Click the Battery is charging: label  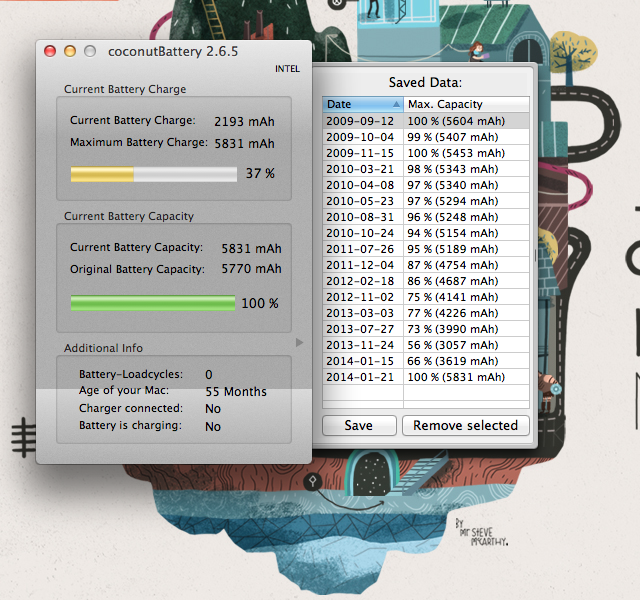130,425
